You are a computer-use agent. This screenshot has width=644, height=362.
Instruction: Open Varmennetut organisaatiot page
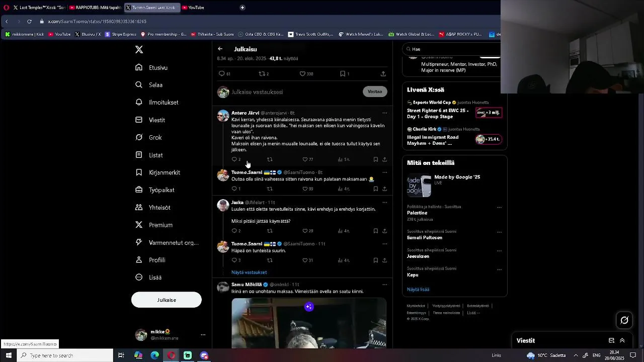coord(167,242)
